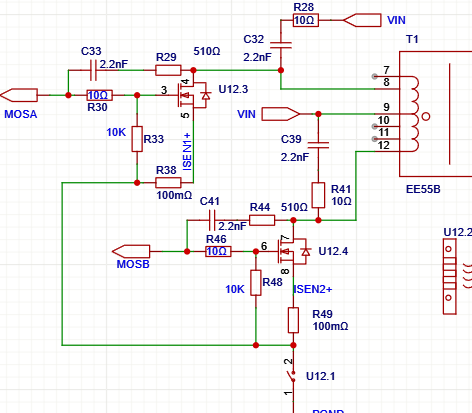Select capacitor C39 symbol
This screenshot has width=472, height=413.
(x=318, y=145)
